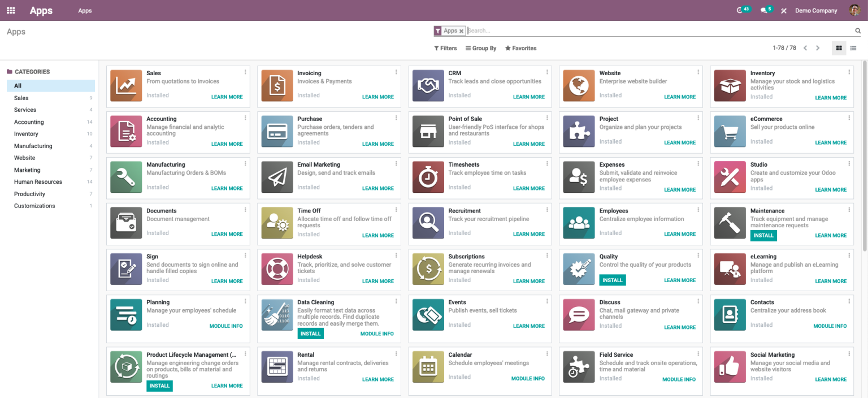This screenshot has height=398, width=868.
Task: Click the developer tools wrench icon
Action: click(x=784, y=10)
